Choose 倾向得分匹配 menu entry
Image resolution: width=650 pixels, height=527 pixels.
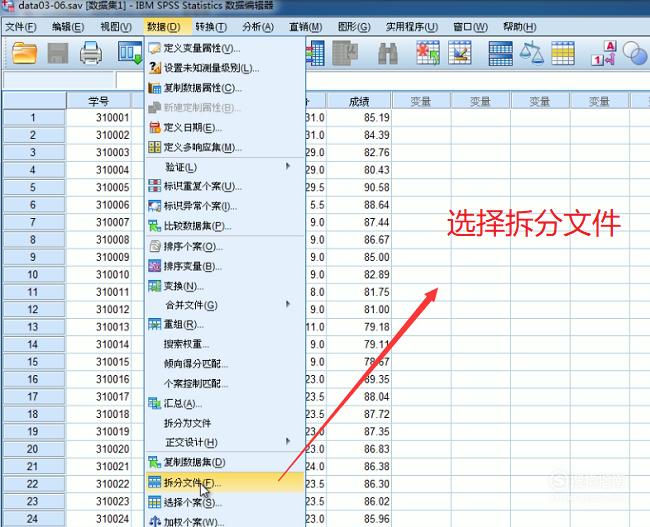coord(225,364)
